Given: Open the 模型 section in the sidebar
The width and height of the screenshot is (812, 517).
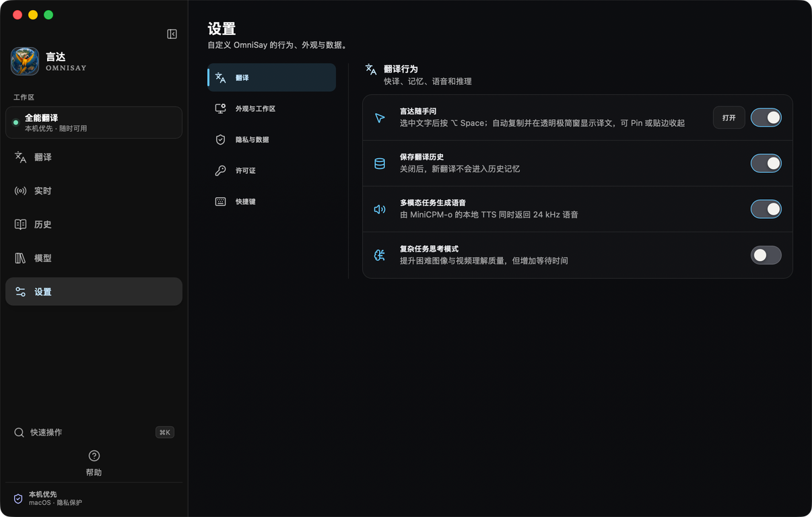Looking at the screenshot, I should [x=94, y=258].
